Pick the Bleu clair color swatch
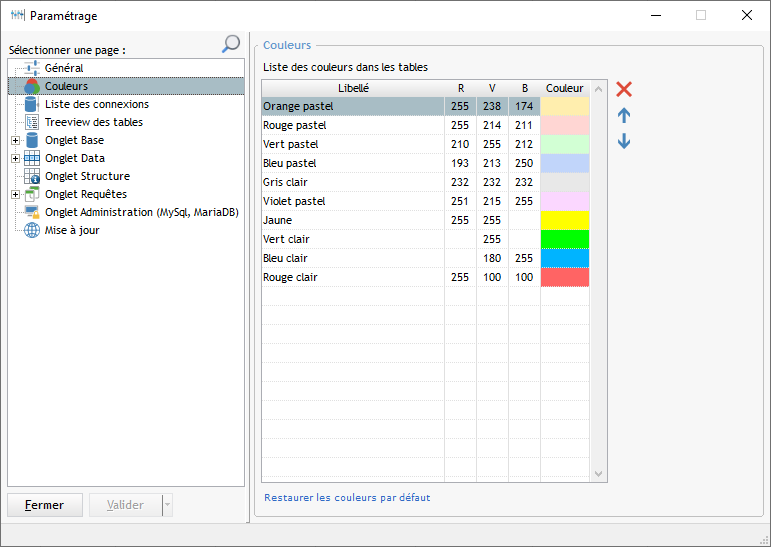The image size is (771, 547). (x=564, y=258)
